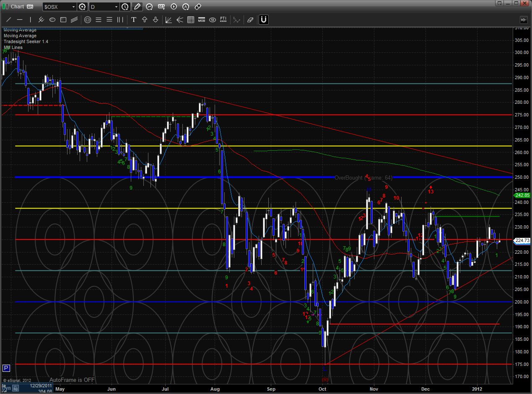Select the MOB make-or-break tool
The image size is (532, 394).
tap(201, 20)
